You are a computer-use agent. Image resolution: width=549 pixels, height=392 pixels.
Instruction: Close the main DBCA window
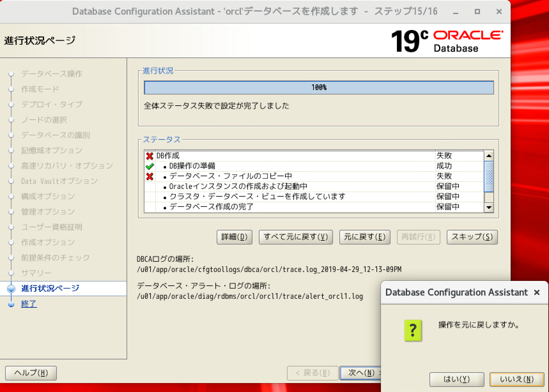[x=499, y=12]
